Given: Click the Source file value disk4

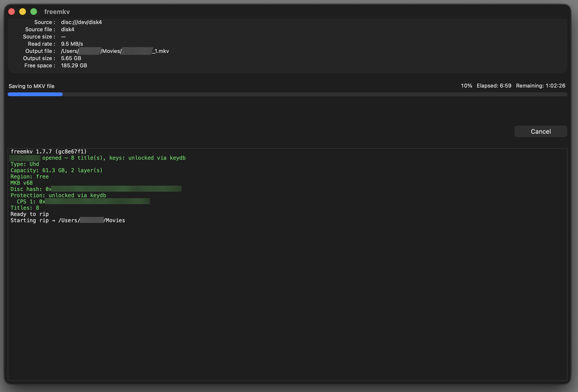Looking at the screenshot, I should [x=68, y=29].
